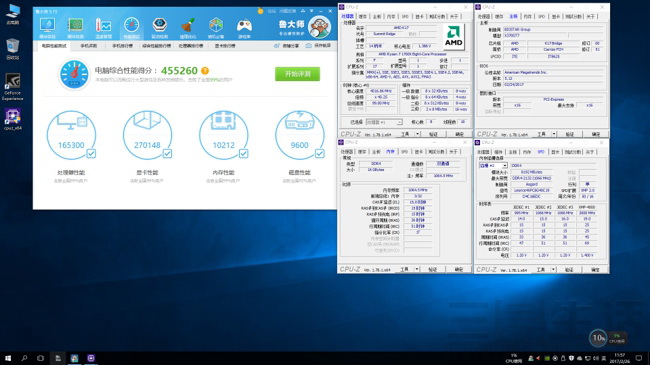
Task: Open the Lu Dashi title bar dropdown menu arrow
Action: 311,11
